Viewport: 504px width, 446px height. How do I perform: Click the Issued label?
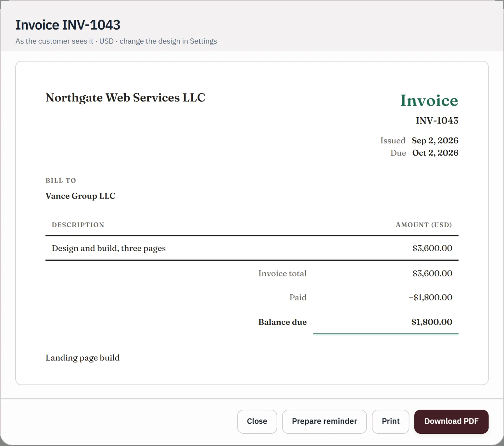[393, 141]
